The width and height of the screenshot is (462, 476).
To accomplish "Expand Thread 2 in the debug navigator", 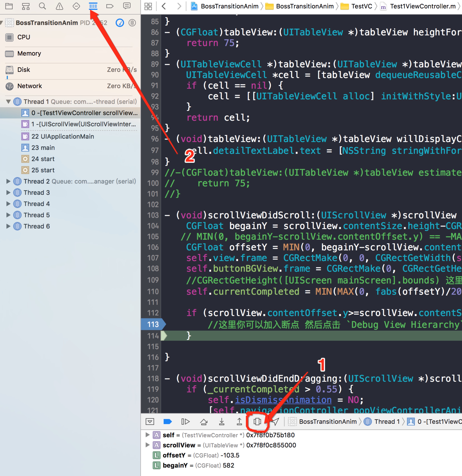I will click(9, 181).
